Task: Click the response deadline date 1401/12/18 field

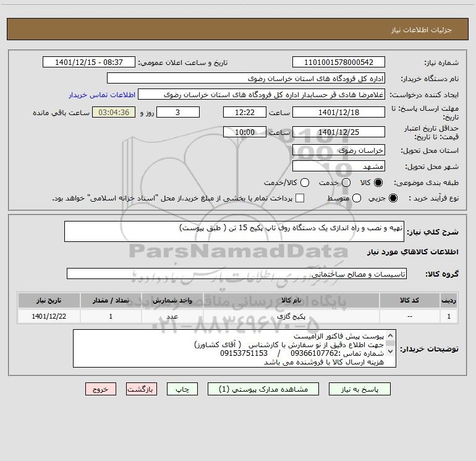Action: coord(339,112)
